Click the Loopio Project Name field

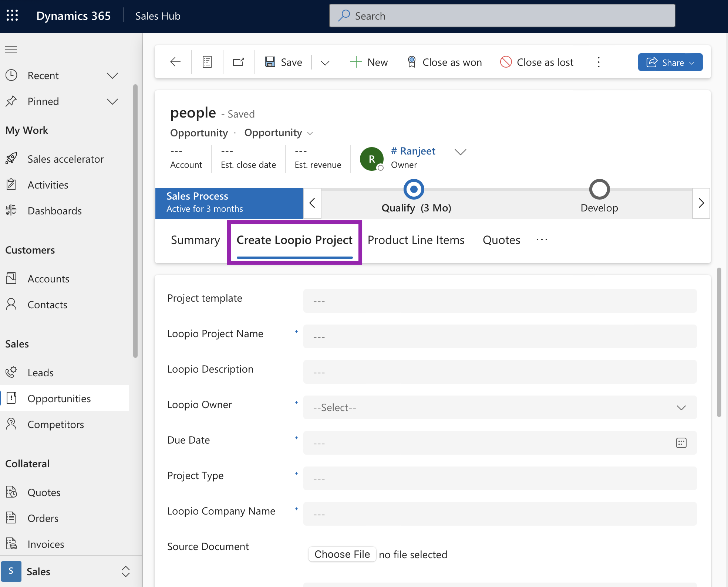(x=500, y=336)
